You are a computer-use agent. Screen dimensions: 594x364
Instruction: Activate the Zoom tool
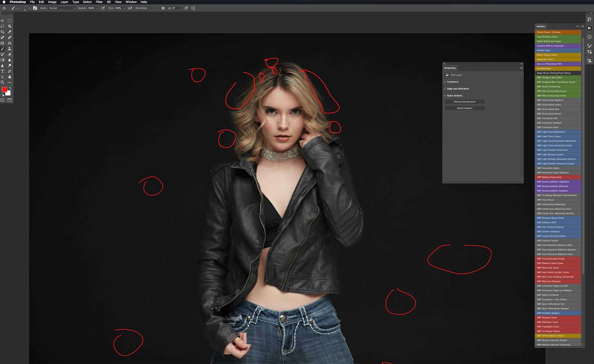(x=2, y=82)
